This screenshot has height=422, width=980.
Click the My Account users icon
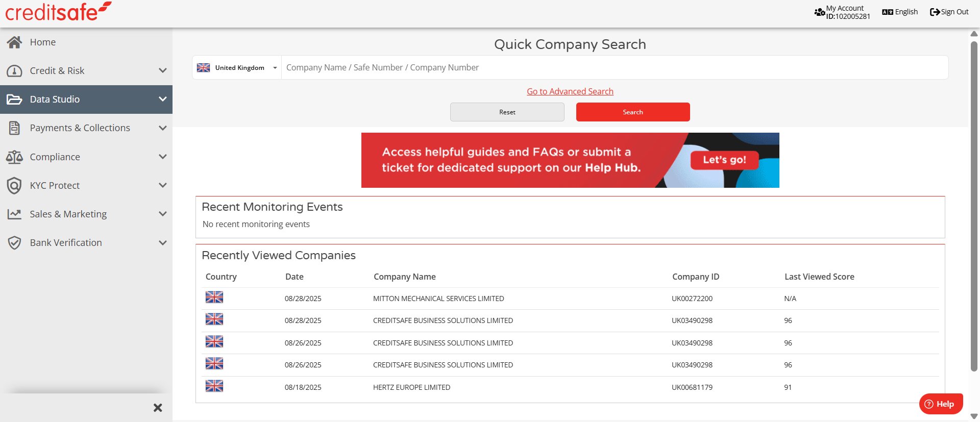click(x=820, y=12)
